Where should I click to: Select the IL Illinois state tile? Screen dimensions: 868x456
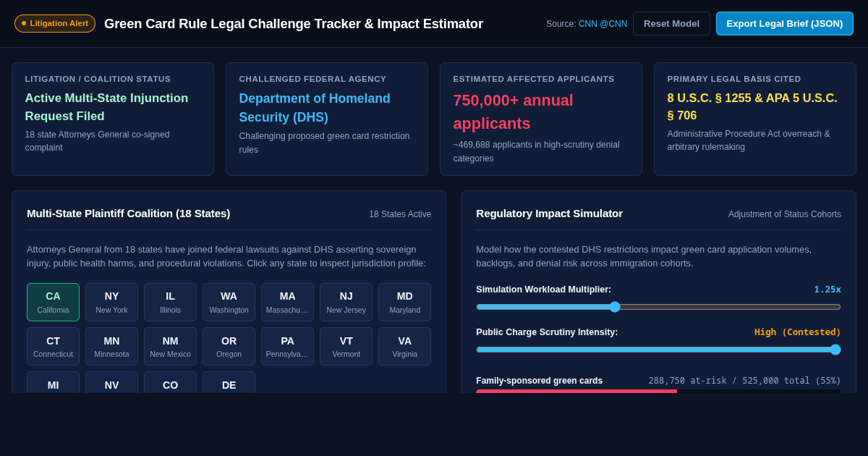pos(170,302)
